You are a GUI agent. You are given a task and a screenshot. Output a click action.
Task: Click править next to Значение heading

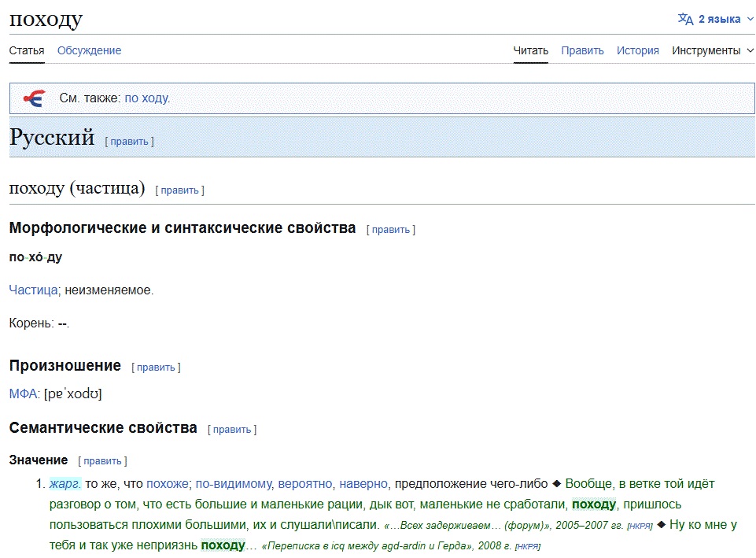pyautogui.click(x=102, y=461)
